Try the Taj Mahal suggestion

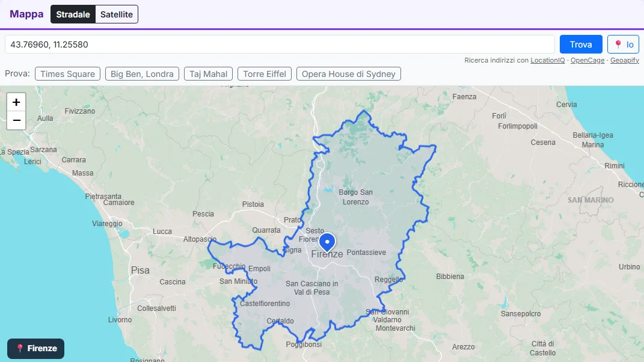coord(208,74)
